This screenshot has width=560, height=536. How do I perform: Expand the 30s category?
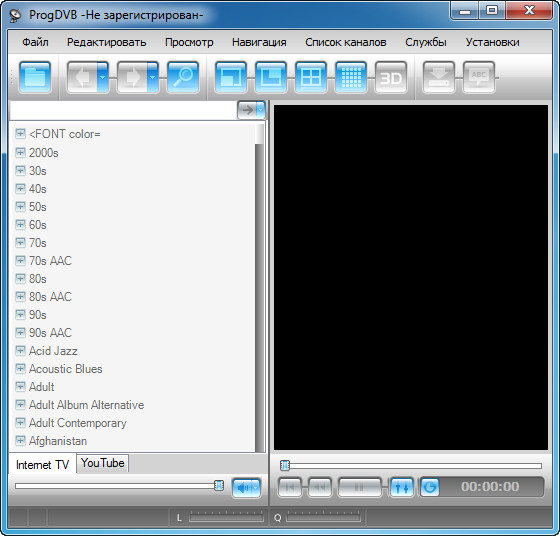(20, 170)
